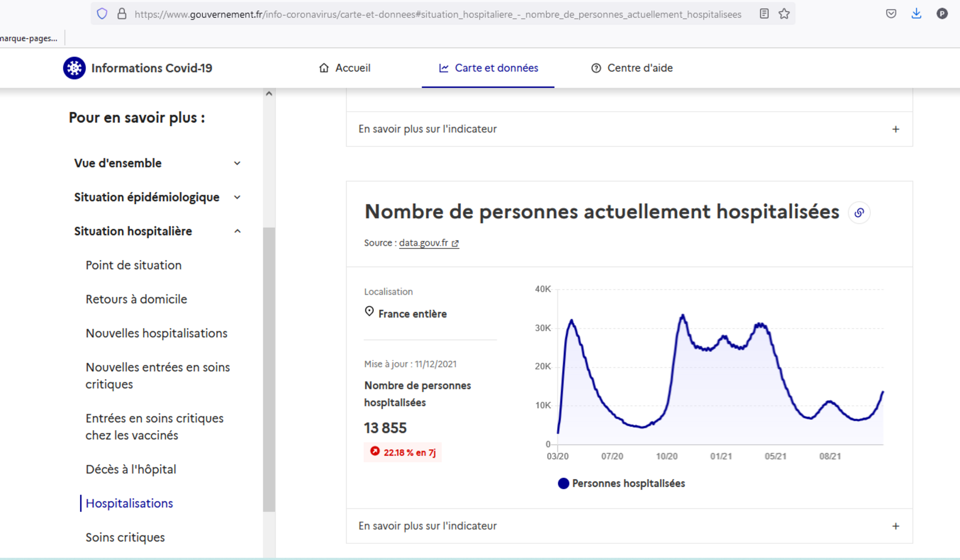Click the Save to Pocket icon

891,14
